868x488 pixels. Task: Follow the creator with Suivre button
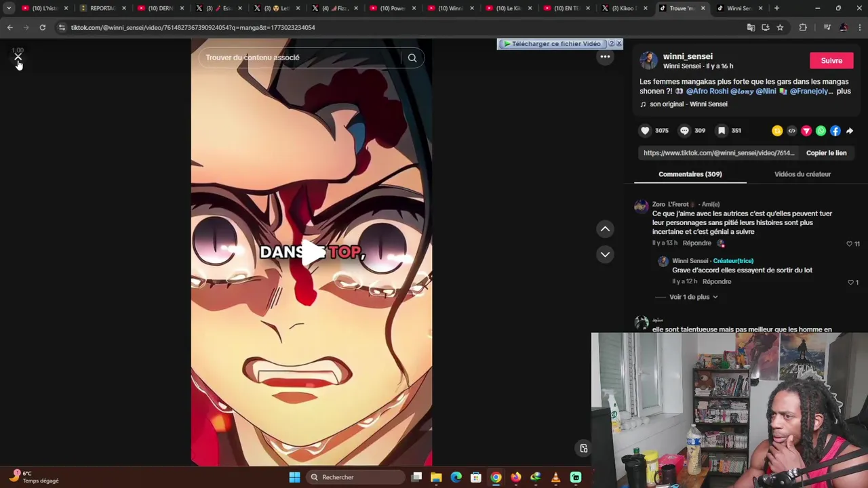click(x=831, y=60)
